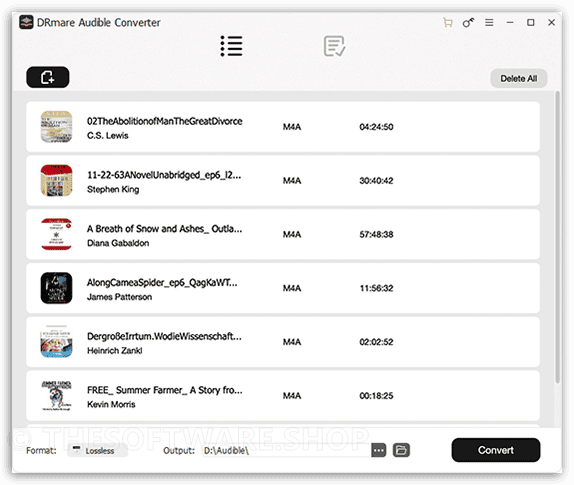Viewport: 574px width, 485px height.
Task: Maximize the DRmare window
Action: pyautogui.click(x=530, y=23)
